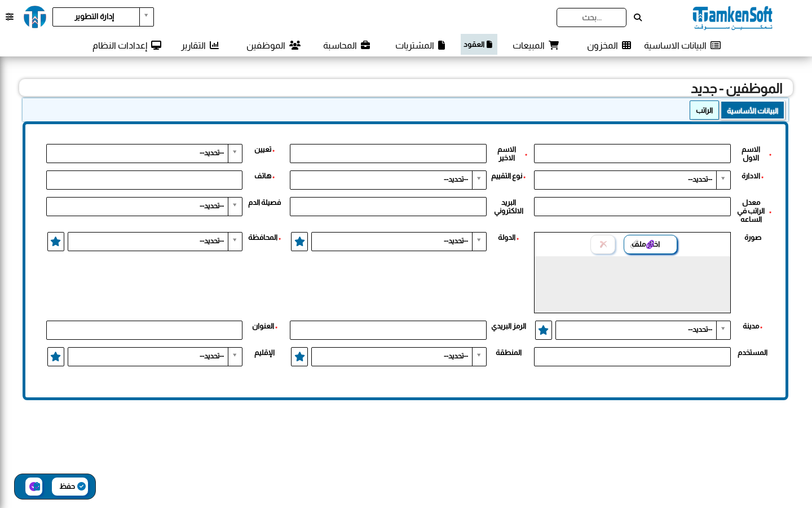Click the الرمز البريدي postal code field

[x=388, y=330]
